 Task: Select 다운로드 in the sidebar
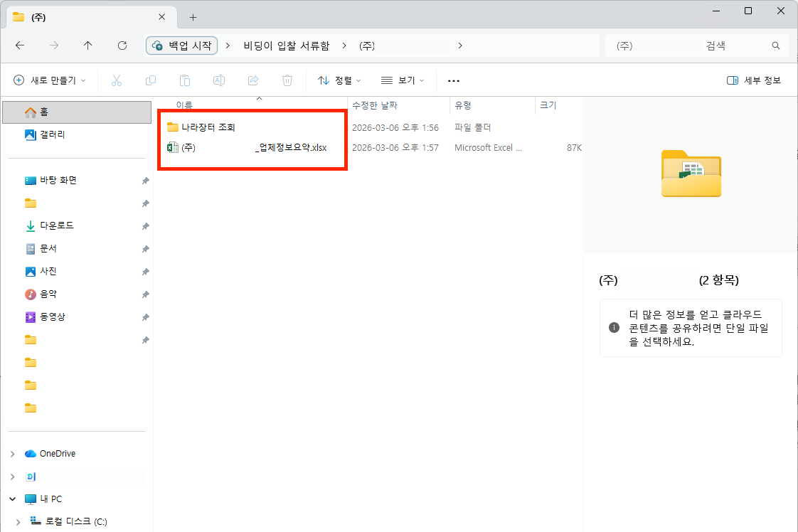click(x=56, y=225)
